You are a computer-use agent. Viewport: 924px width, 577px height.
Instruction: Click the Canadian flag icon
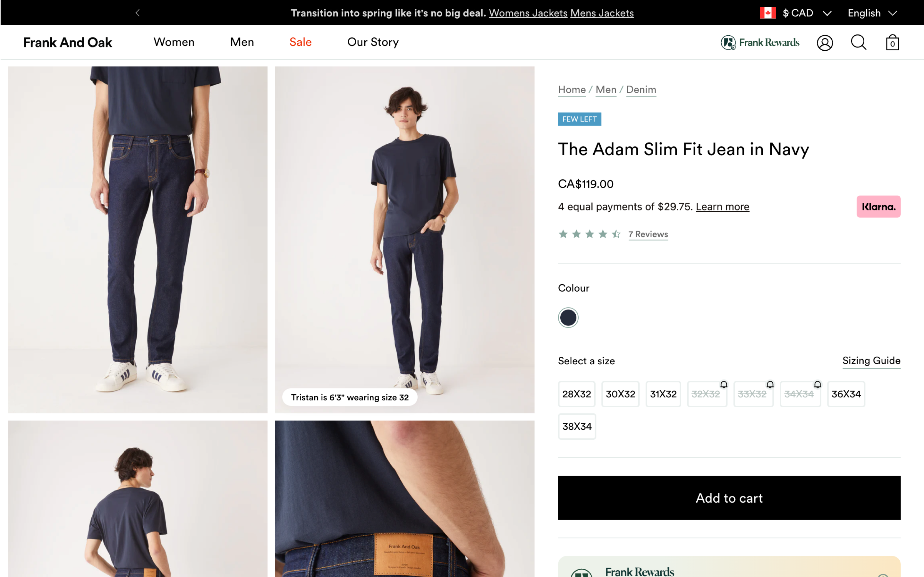coord(767,13)
